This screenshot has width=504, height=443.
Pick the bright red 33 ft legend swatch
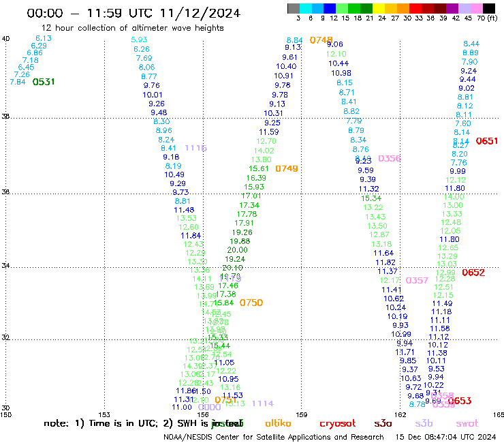click(x=415, y=8)
